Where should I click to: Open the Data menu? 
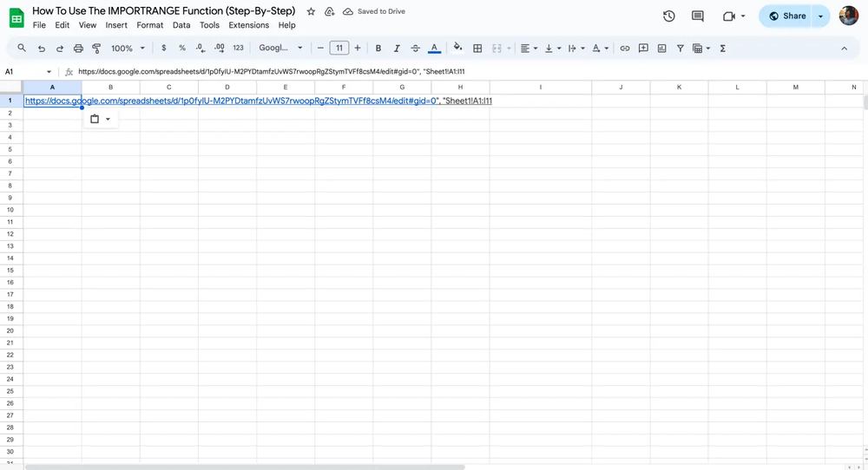tap(181, 25)
